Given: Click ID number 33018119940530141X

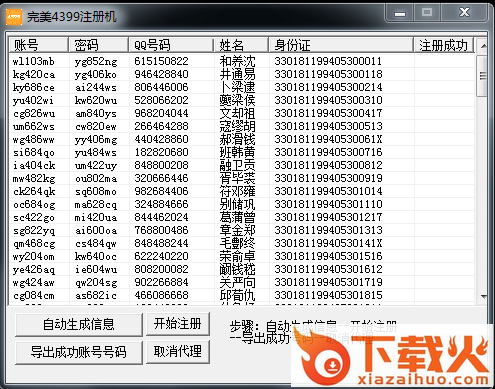Looking at the screenshot, I should point(328,243).
